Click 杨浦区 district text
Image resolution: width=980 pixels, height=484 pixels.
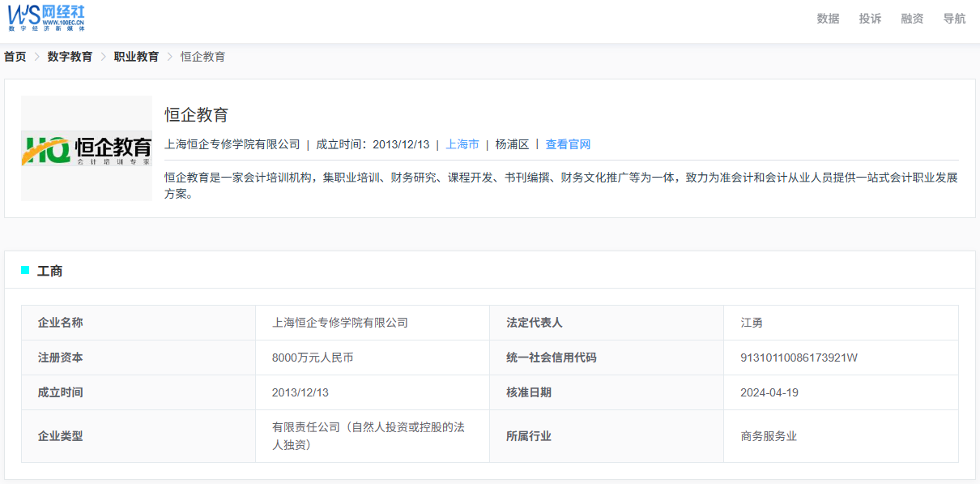pyautogui.click(x=512, y=144)
